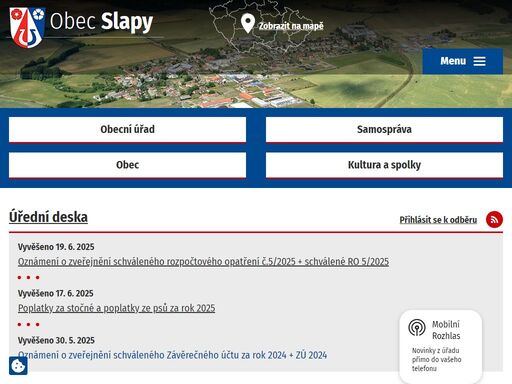Click Přihlásit se k odběru link

[438, 220]
